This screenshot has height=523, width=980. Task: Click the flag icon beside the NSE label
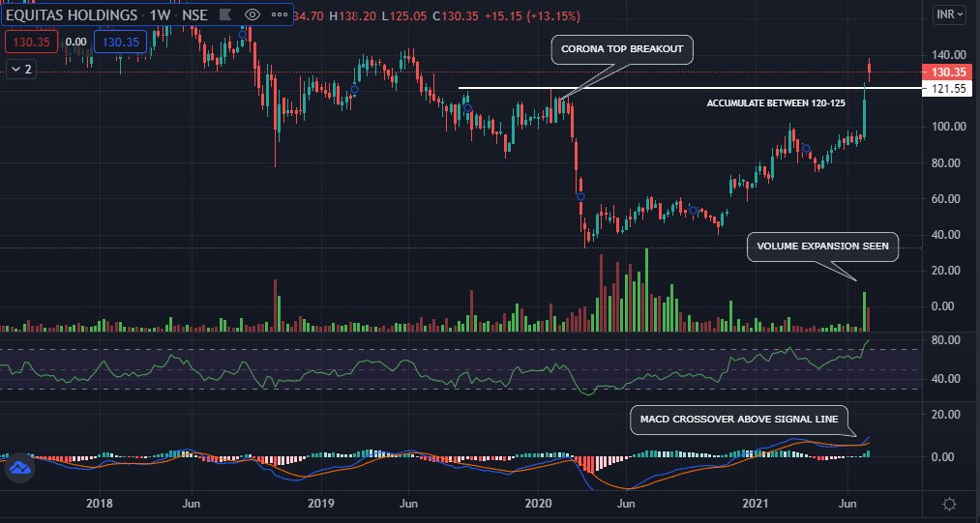[x=225, y=15]
